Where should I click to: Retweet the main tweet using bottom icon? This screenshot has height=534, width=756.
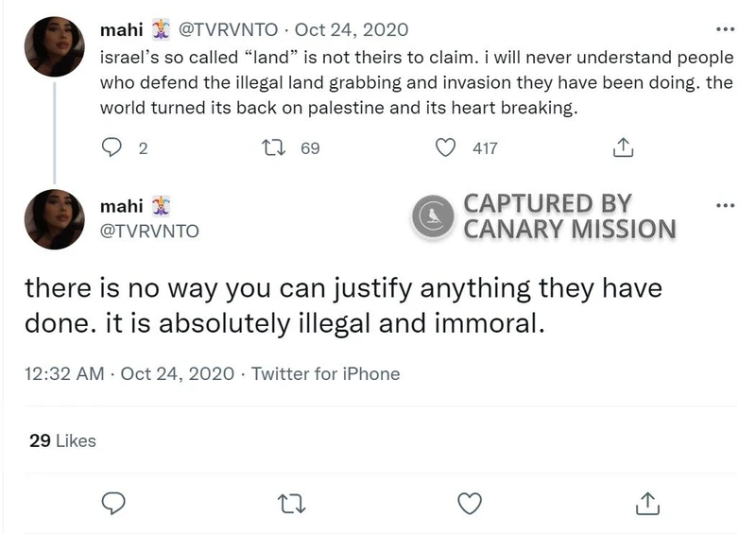(x=291, y=502)
